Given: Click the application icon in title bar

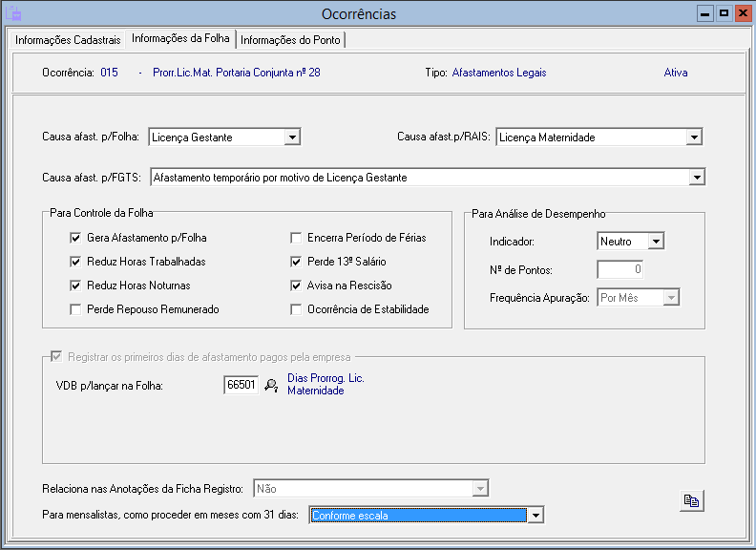Looking at the screenshot, I should click(13, 14).
